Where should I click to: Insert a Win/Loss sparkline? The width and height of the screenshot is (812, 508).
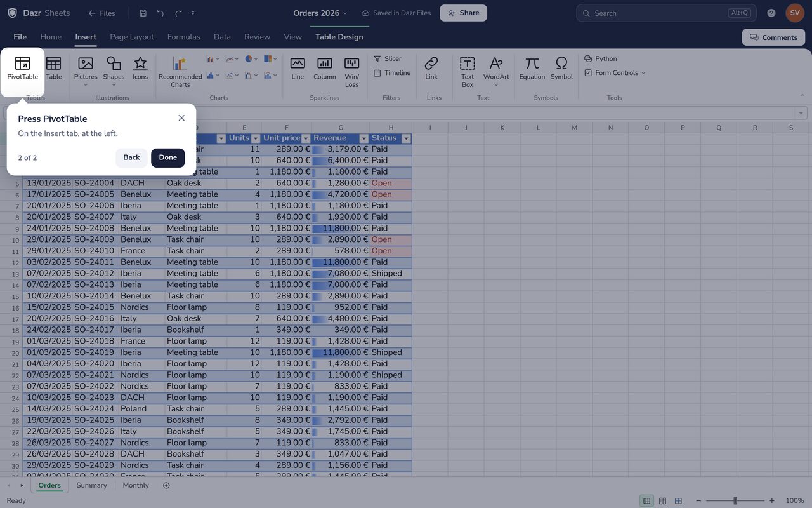[351, 72]
